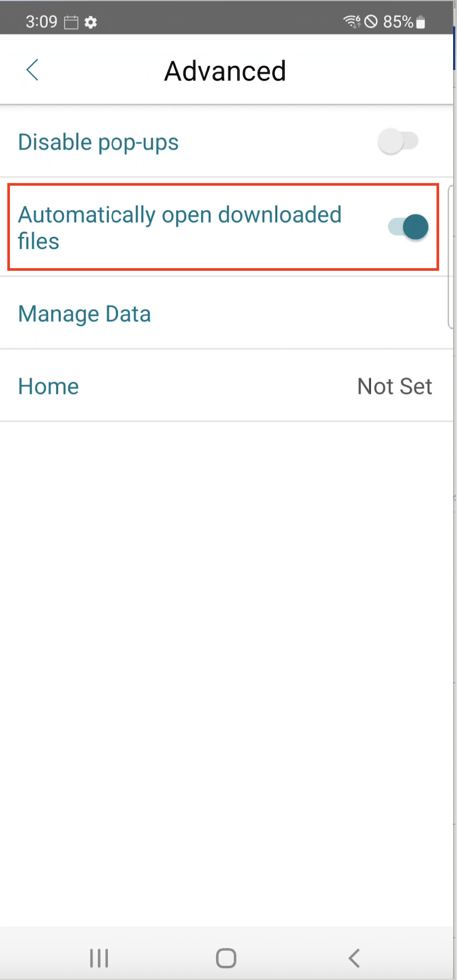Viewport: 457px width, 980px height.
Task: Enable the Disable pop-ups switch
Action: [x=398, y=141]
